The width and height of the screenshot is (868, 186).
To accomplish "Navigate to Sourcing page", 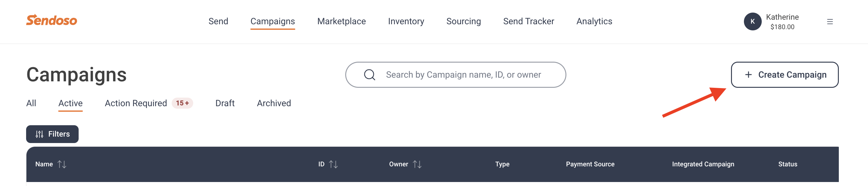I will click(463, 21).
